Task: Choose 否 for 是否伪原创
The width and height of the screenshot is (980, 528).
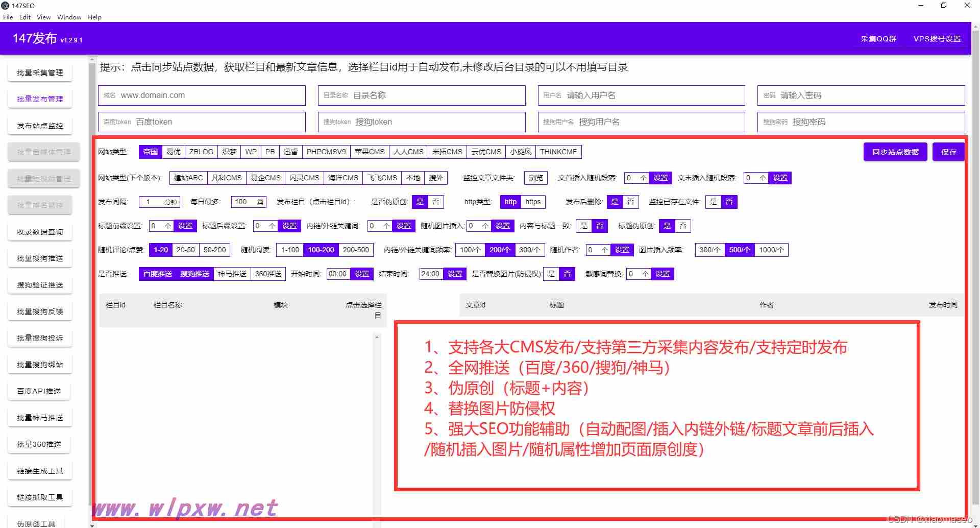Action: 435,202
